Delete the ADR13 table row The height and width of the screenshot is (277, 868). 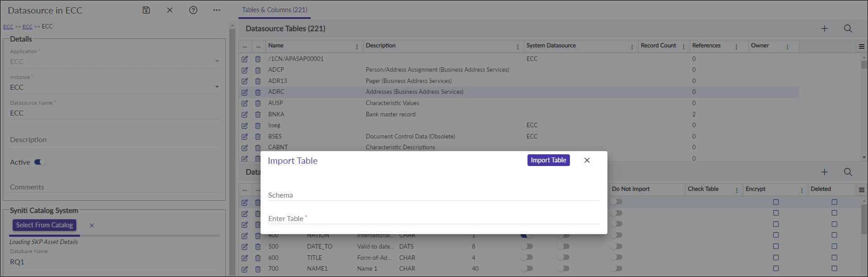point(258,81)
